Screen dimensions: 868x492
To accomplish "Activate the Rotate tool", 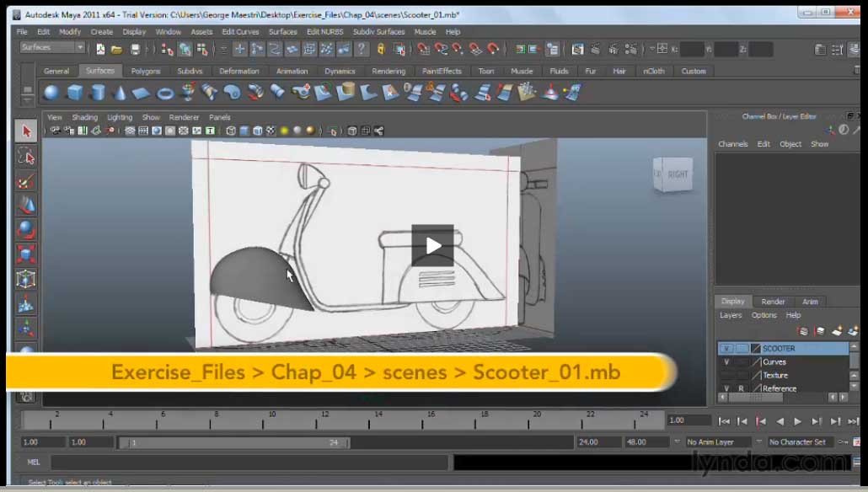I will coord(26,230).
